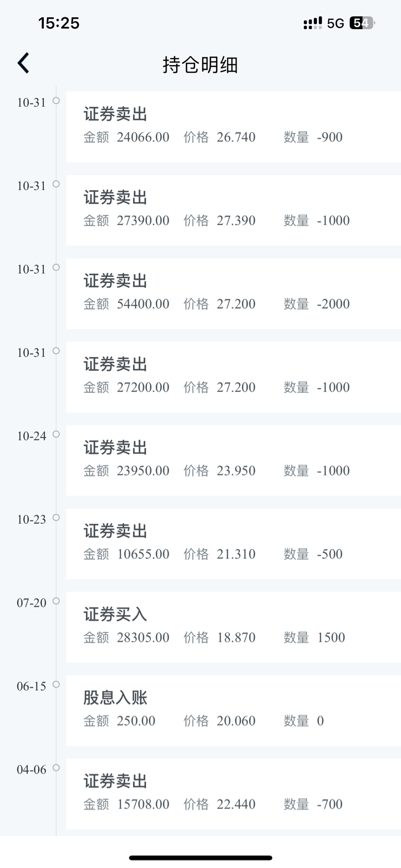This screenshot has width=401, height=868.
Task: Tap the home indicator bar
Action: pyautogui.click(x=200, y=858)
